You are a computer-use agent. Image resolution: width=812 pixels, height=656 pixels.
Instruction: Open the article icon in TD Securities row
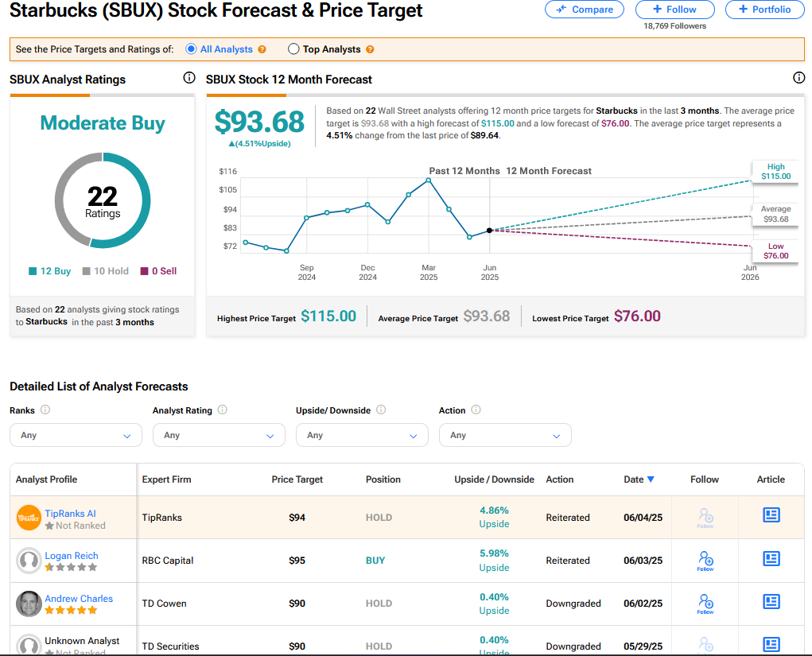click(x=771, y=644)
